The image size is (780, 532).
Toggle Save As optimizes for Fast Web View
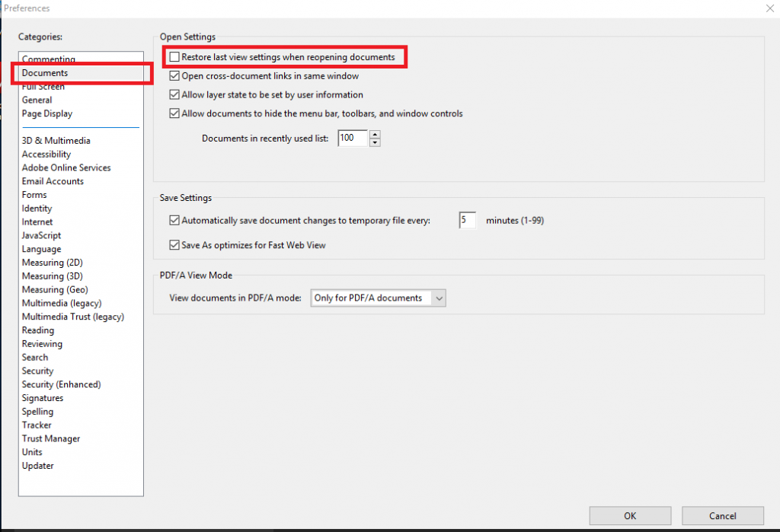click(173, 246)
